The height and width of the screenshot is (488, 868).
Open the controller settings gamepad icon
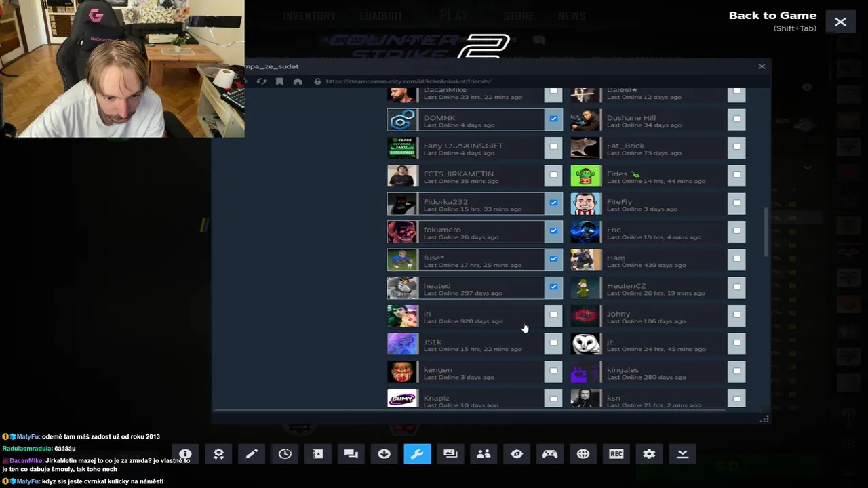point(550,454)
